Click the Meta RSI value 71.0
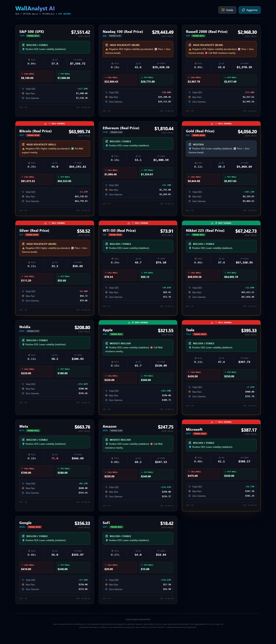Viewport: 276px width, 644px height. (55, 459)
